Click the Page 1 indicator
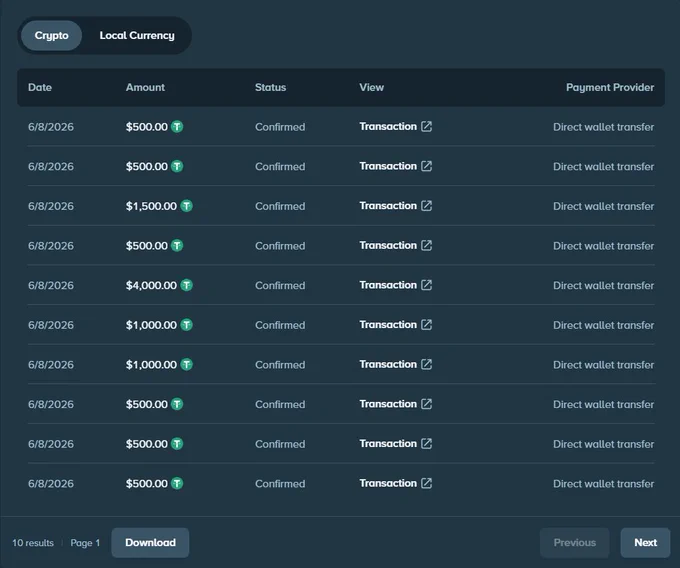680x568 pixels. click(x=85, y=543)
